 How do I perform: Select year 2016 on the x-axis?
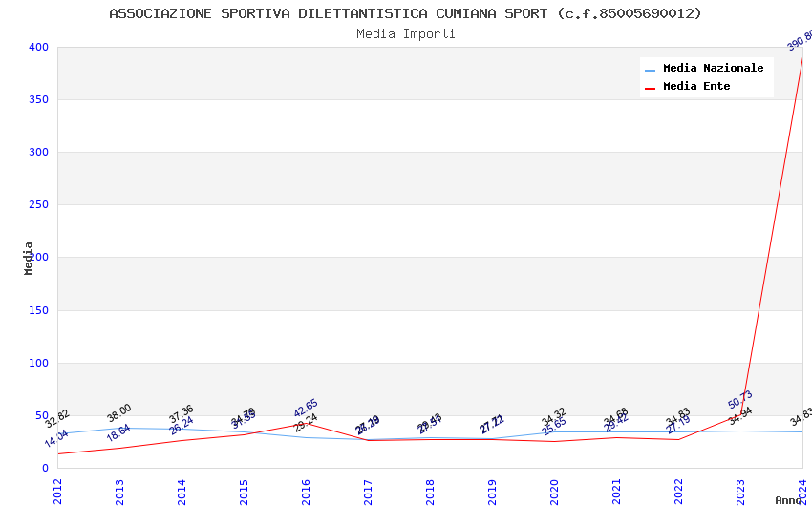(306, 492)
